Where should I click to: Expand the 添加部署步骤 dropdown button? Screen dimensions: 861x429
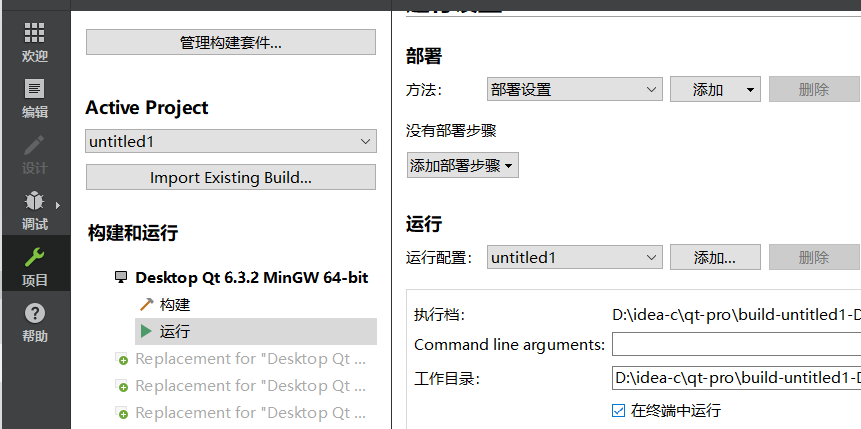[463, 165]
